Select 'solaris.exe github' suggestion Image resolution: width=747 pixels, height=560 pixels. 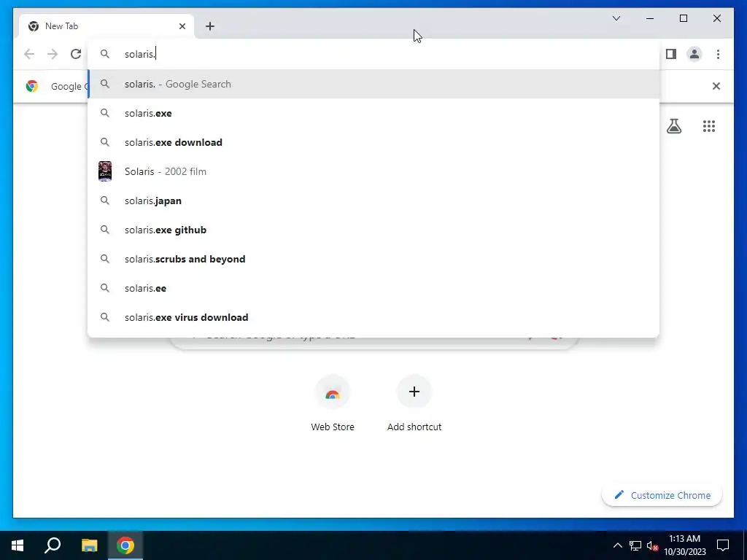(x=374, y=230)
